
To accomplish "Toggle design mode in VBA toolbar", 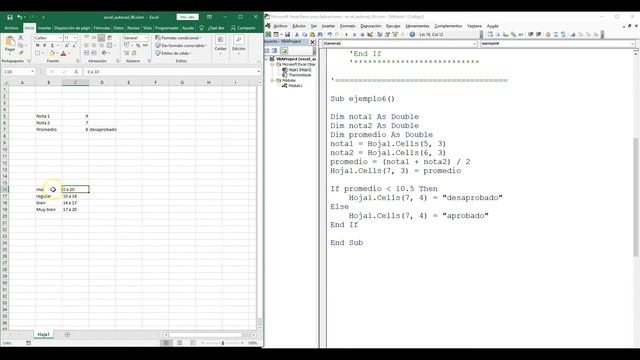I will click(370, 35).
